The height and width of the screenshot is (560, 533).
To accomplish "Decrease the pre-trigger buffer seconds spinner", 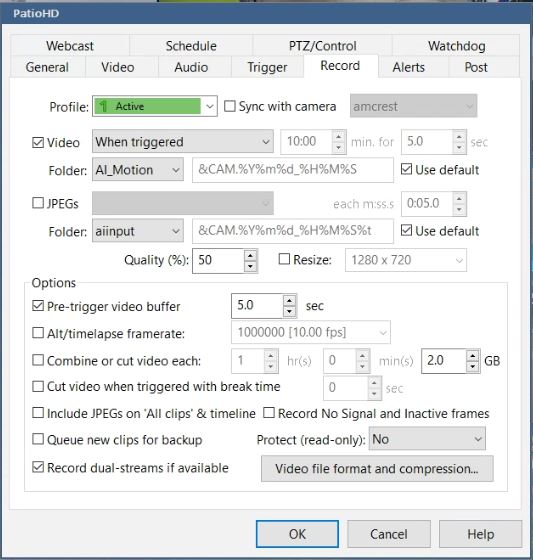I will pyautogui.click(x=289, y=311).
